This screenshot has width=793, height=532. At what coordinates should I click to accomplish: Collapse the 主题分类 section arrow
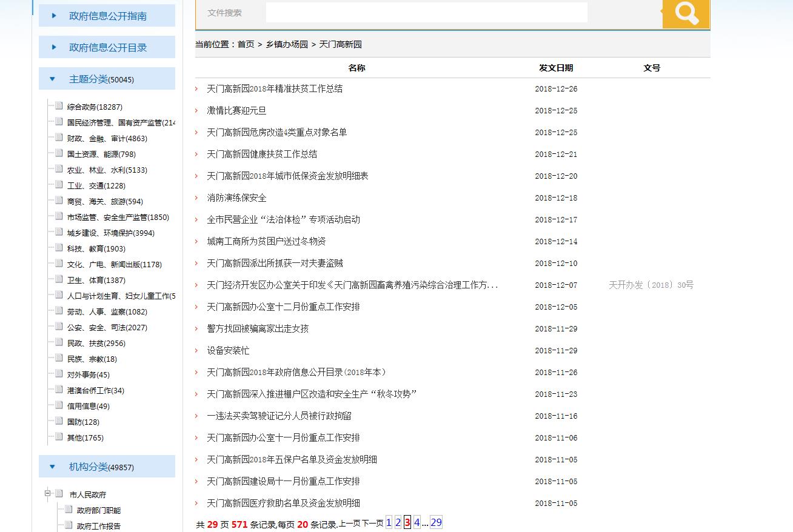[x=53, y=79]
